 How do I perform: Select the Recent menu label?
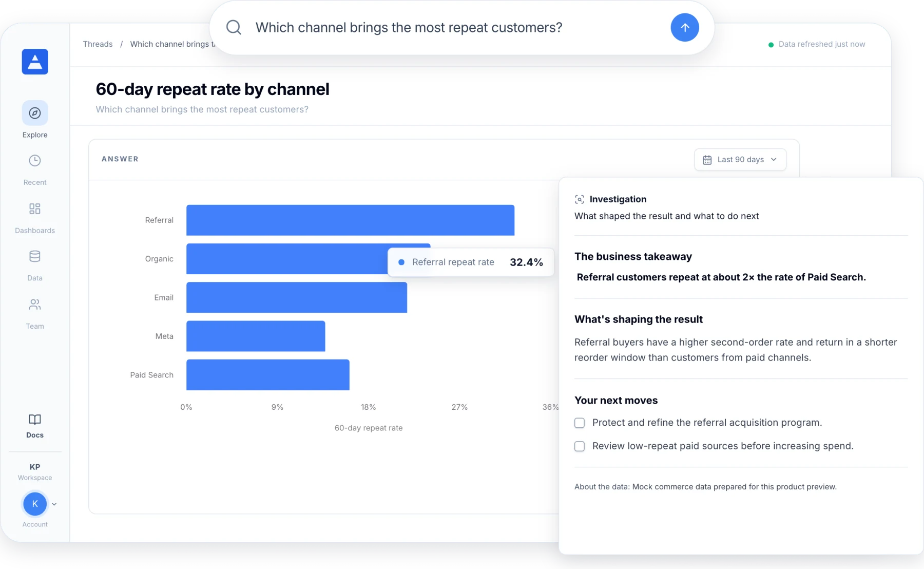click(x=35, y=182)
